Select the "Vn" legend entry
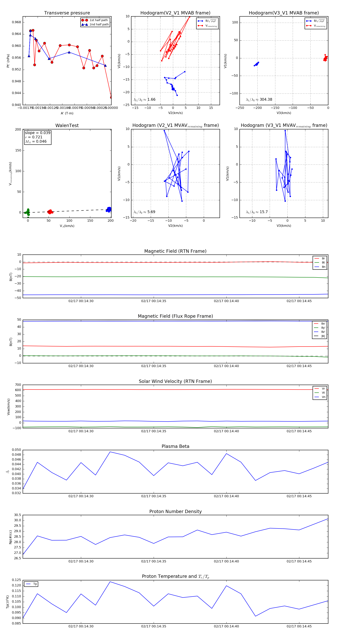 pyautogui.click(x=320, y=397)
